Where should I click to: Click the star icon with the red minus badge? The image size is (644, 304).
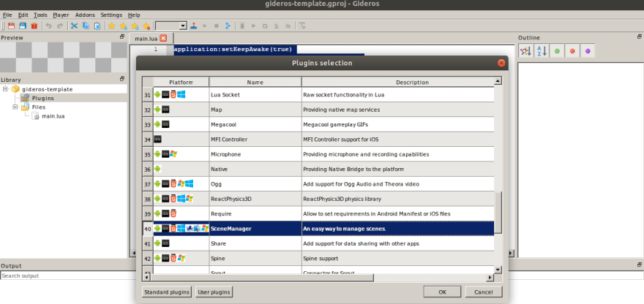coord(146,26)
